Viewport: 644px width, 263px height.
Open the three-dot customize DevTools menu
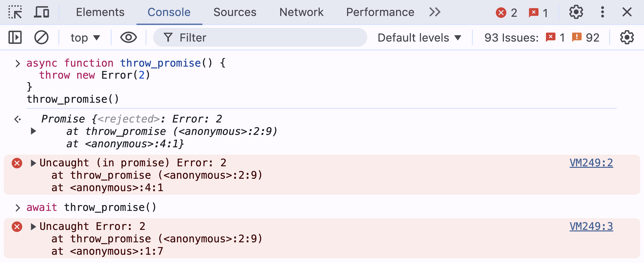click(x=602, y=12)
